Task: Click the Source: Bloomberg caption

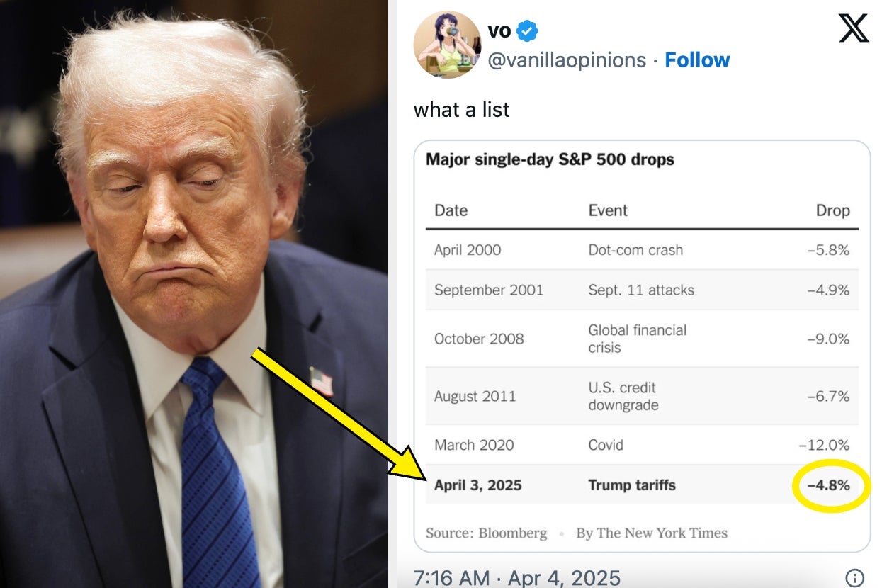Action: tap(486, 533)
